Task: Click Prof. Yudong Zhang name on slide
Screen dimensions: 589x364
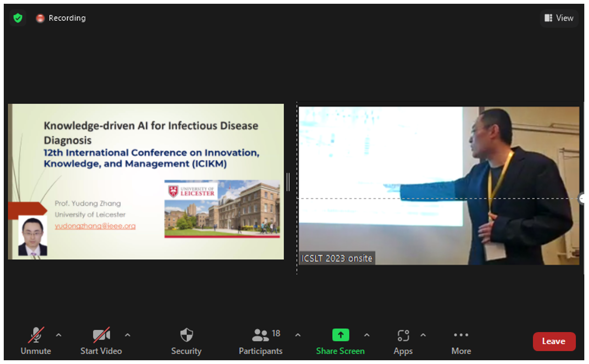Action: click(88, 204)
